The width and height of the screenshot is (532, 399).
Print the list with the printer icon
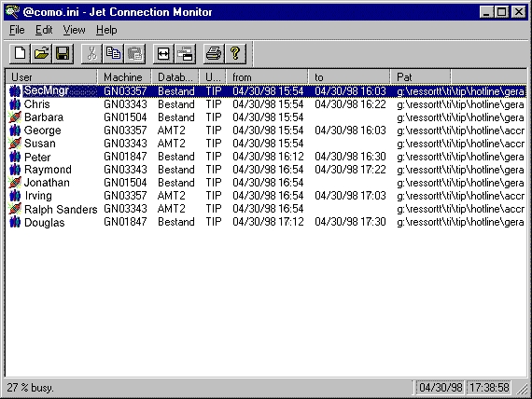[x=214, y=53]
